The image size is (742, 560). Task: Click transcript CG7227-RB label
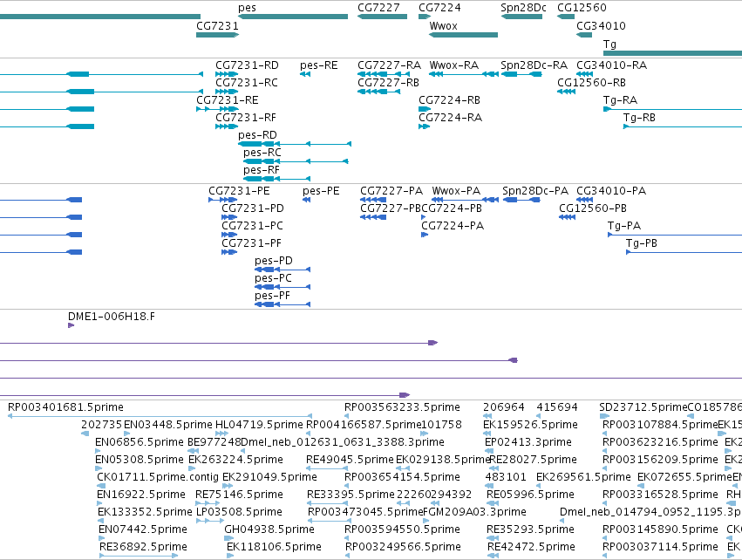[389, 82]
